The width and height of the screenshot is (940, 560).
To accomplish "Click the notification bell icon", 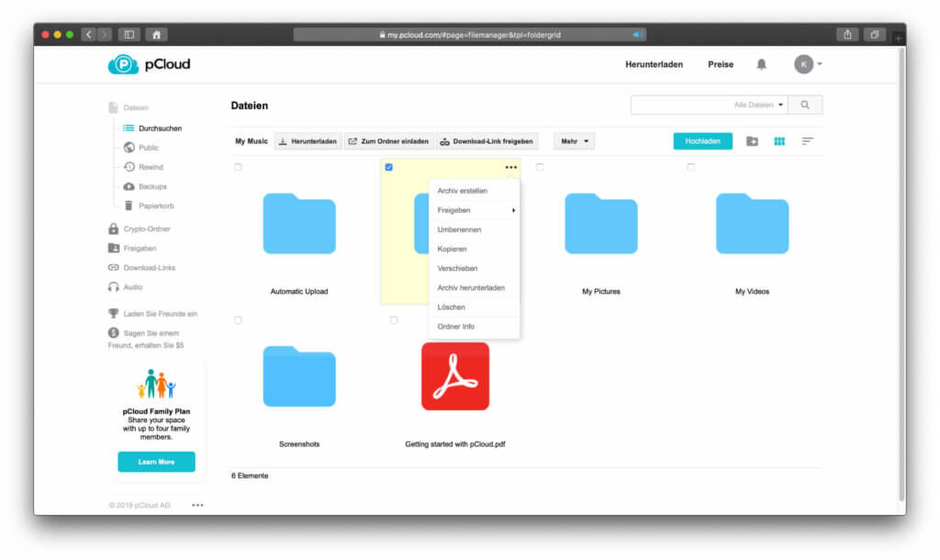I will tap(761, 64).
